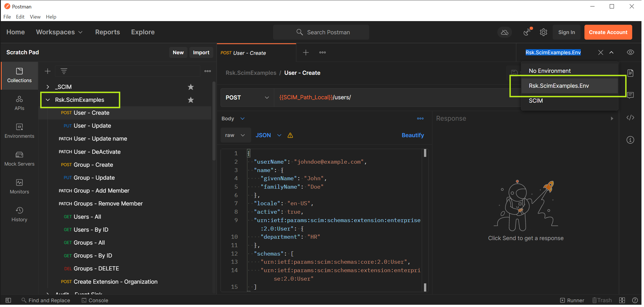Go to Home in the header

tap(16, 32)
